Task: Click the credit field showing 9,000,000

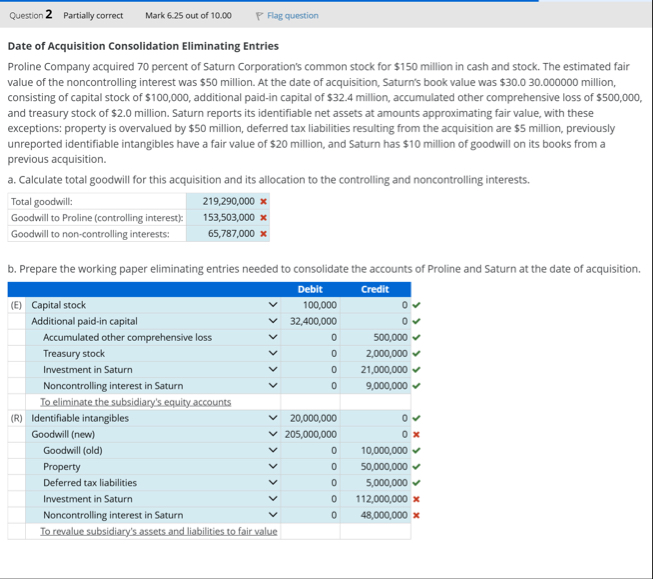Action: [x=375, y=386]
